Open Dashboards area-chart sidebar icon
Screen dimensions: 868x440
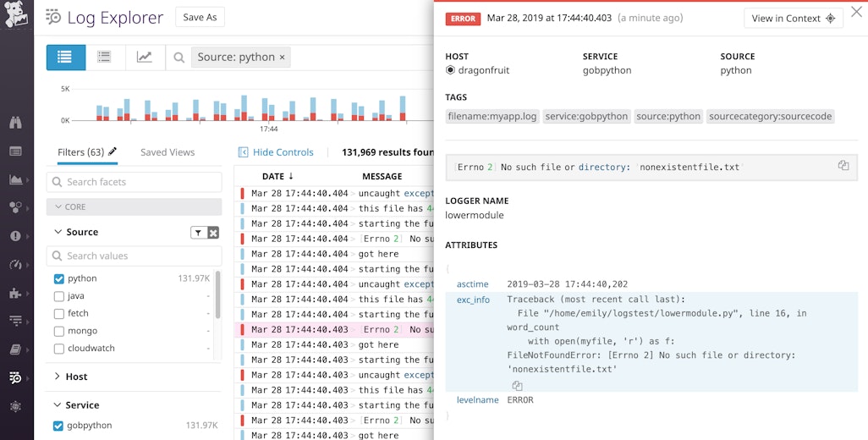[x=15, y=179]
